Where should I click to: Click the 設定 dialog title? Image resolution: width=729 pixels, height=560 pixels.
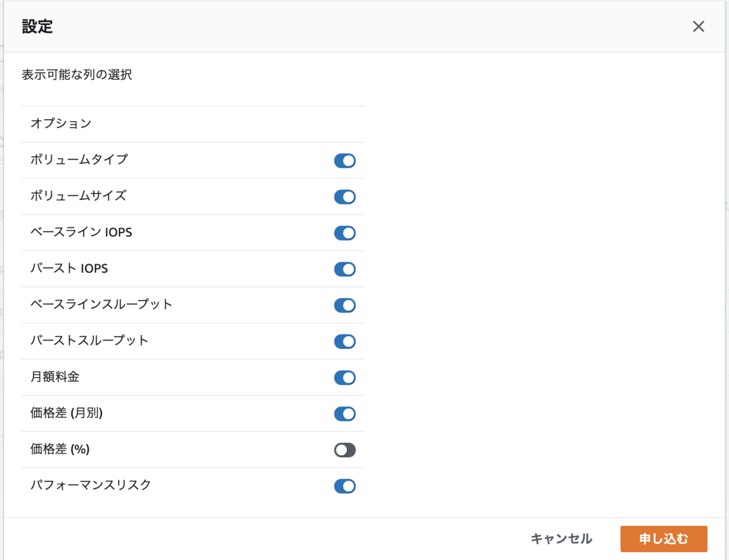pos(37,27)
